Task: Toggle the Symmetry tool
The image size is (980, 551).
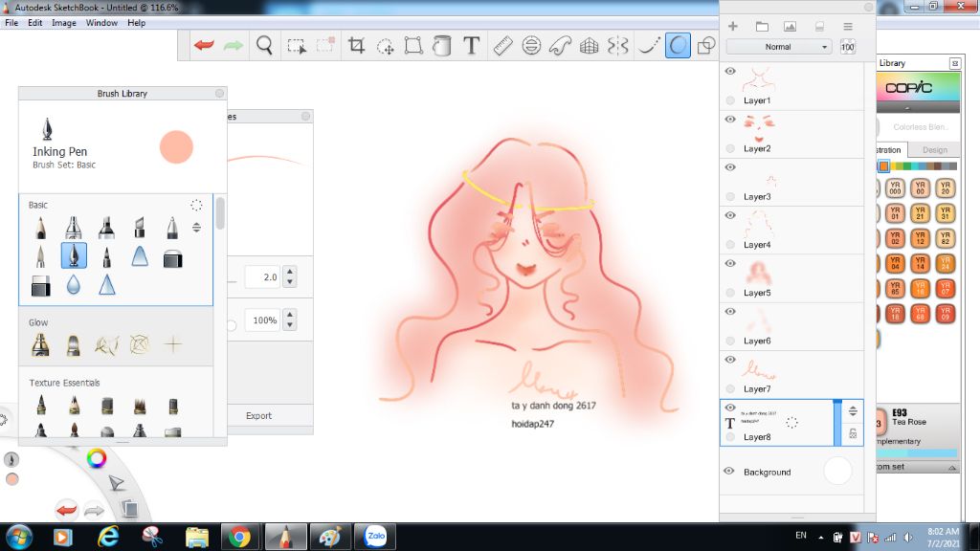Action: (x=617, y=46)
